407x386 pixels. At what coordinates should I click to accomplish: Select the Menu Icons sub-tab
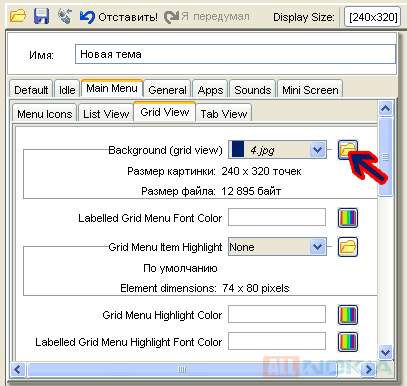point(44,113)
